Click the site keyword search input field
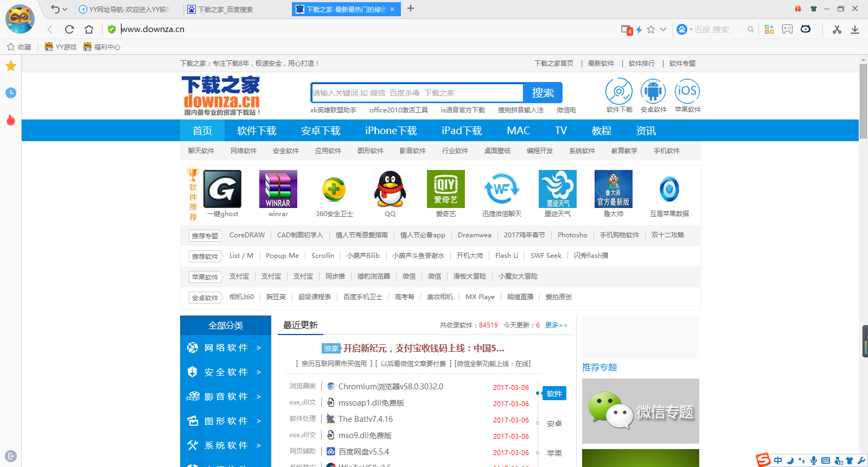Image resolution: width=868 pixels, height=467 pixels. point(417,93)
